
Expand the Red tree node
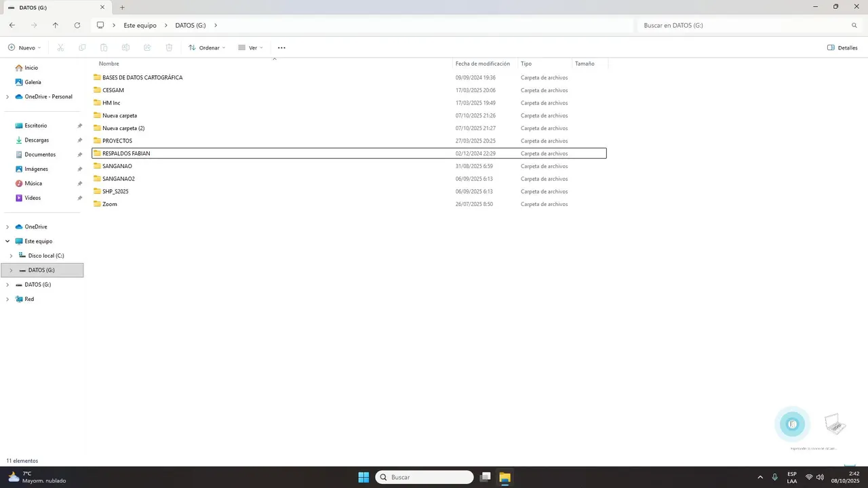7,299
